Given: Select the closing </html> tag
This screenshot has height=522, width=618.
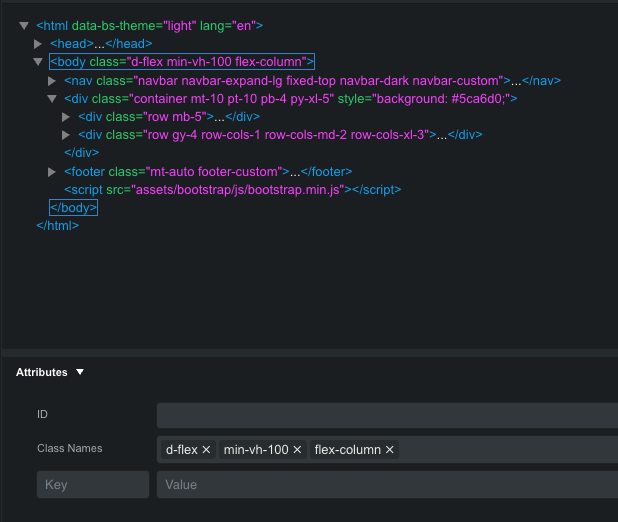Looking at the screenshot, I should point(57,226).
